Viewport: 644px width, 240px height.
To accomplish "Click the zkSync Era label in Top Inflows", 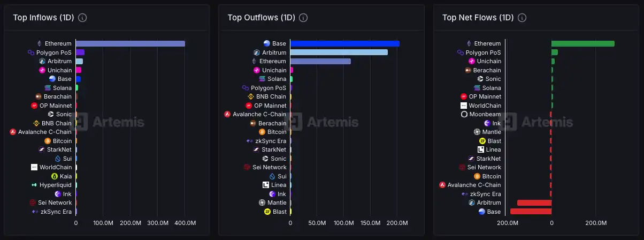I will pyautogui.click(x=56, y=212).
